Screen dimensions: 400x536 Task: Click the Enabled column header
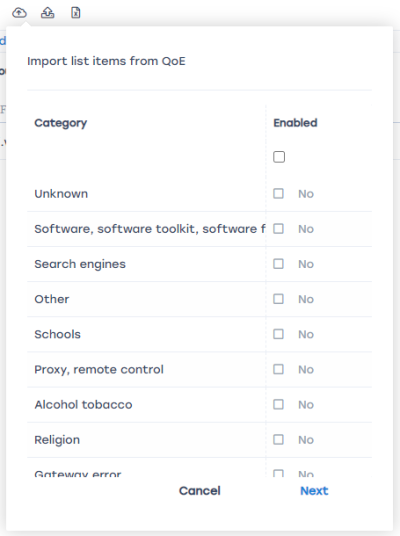click(295, 123)
